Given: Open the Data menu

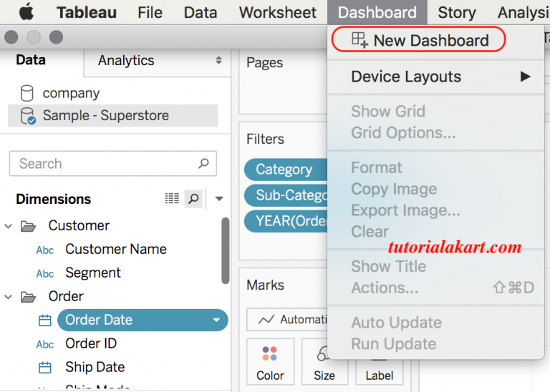Looking at the screenshot, I should [x=201, y=13].
